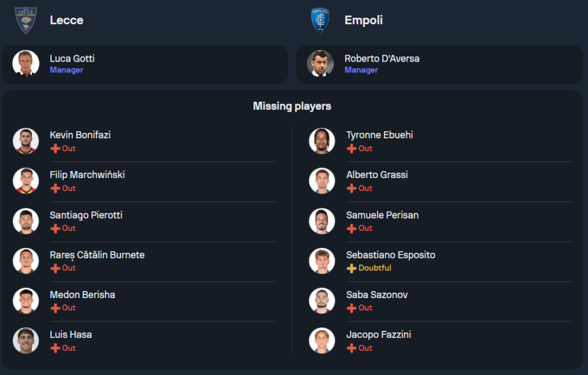
Task: Open the Empoli team name link
Action: 363,20
